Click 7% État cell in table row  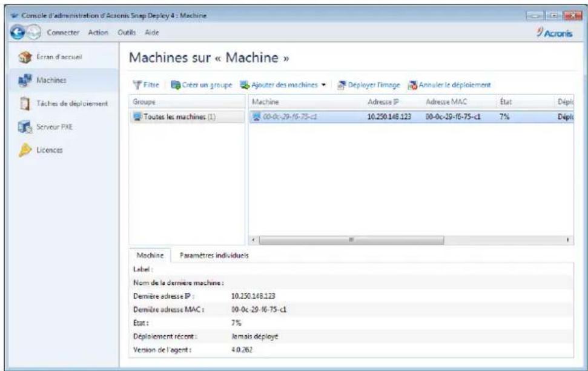504,117
